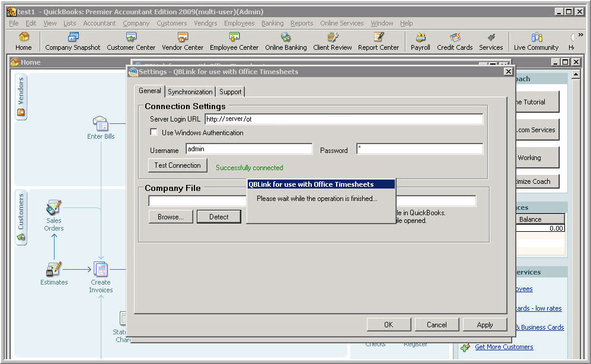Open the Report Center
Image resolution: width=591 pixels, height=364 pixels.
pos(378,41)
